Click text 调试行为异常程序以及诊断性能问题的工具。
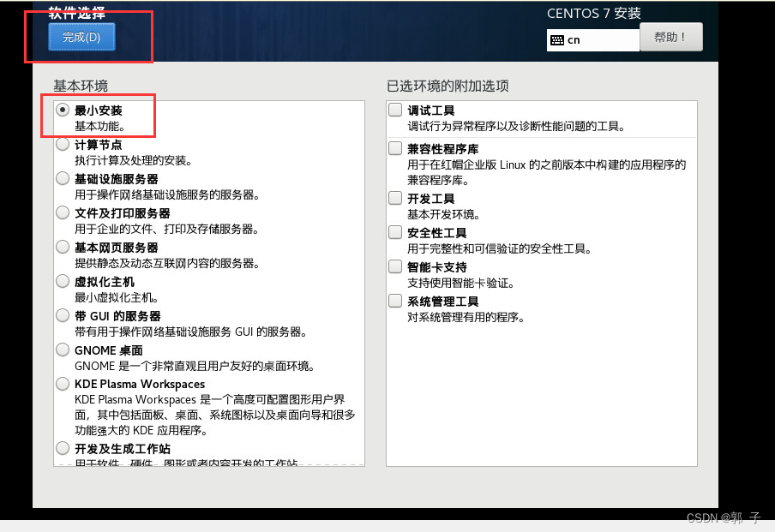 click(x=516, y=127)
